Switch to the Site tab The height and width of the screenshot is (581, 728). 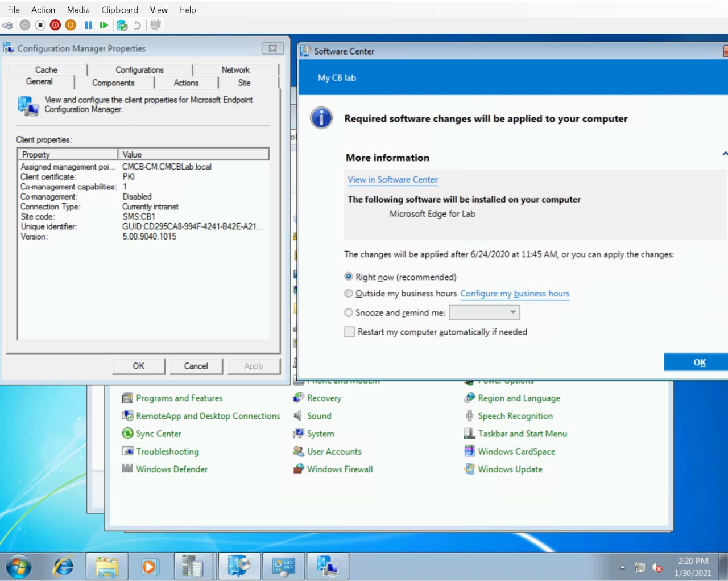tap(244, 83)
